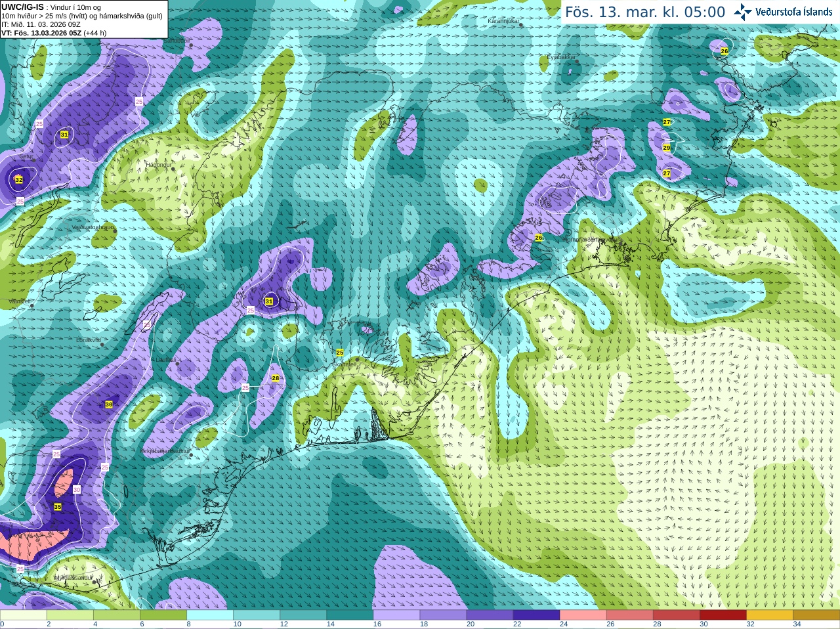Image resolution: width=840 pixels, height=629 pixels.
Task: Pick the 10–12 m/s turquoise legend swatch
Action: coord(257,615)
